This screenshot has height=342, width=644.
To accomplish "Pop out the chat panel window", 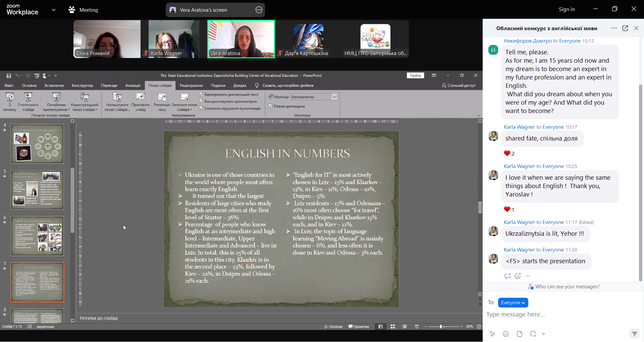I will pyautogui.click(x=625, y=28).
